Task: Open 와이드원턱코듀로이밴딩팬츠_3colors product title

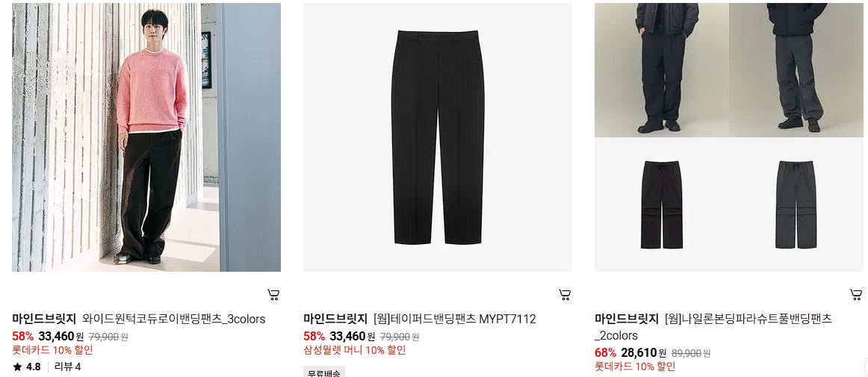Action: click(x=174, y=319)
